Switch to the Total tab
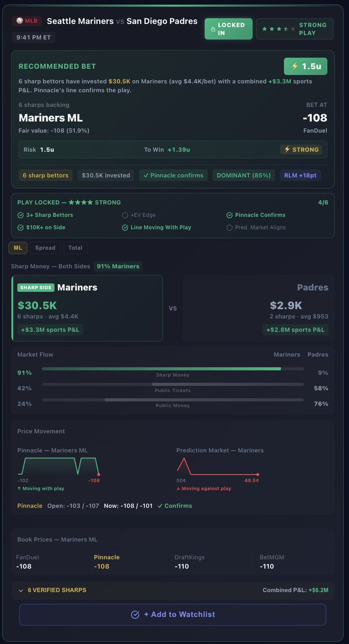 pos(75,248)
